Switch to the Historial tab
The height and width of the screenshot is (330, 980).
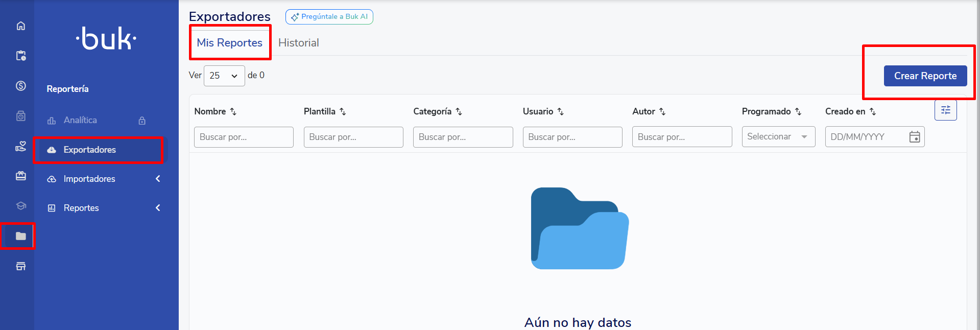298,43
